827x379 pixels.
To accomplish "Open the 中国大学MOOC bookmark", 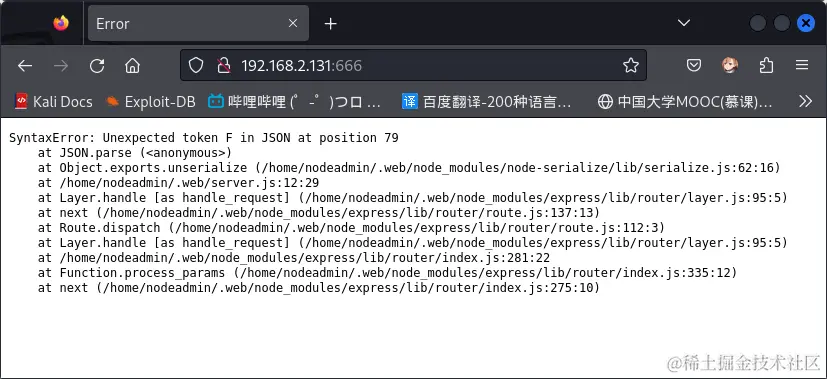I will point(686,102).
